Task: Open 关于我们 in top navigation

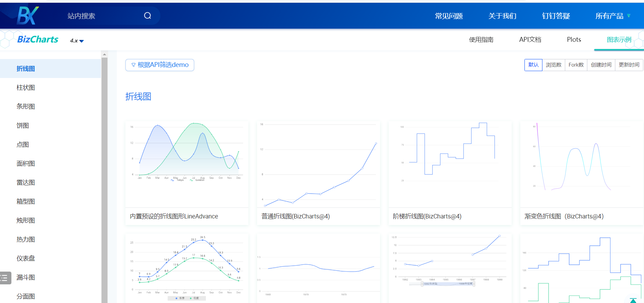Action: click(502, 16)
